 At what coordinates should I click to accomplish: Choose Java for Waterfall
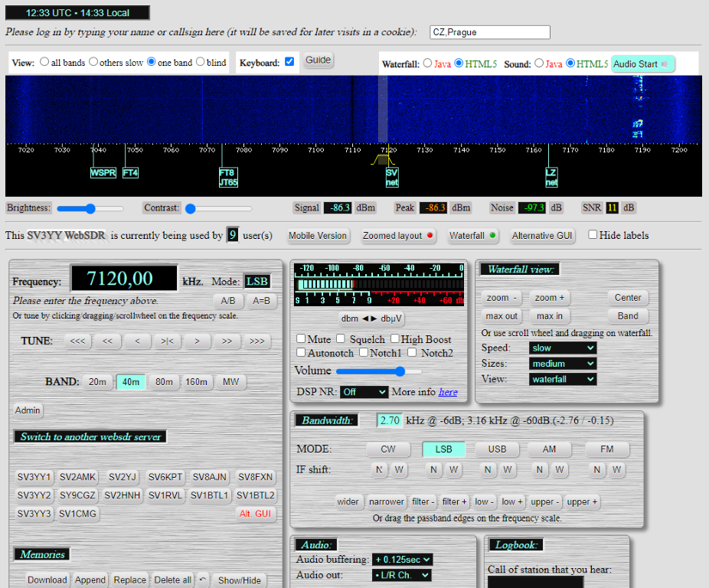coord(428,64)
